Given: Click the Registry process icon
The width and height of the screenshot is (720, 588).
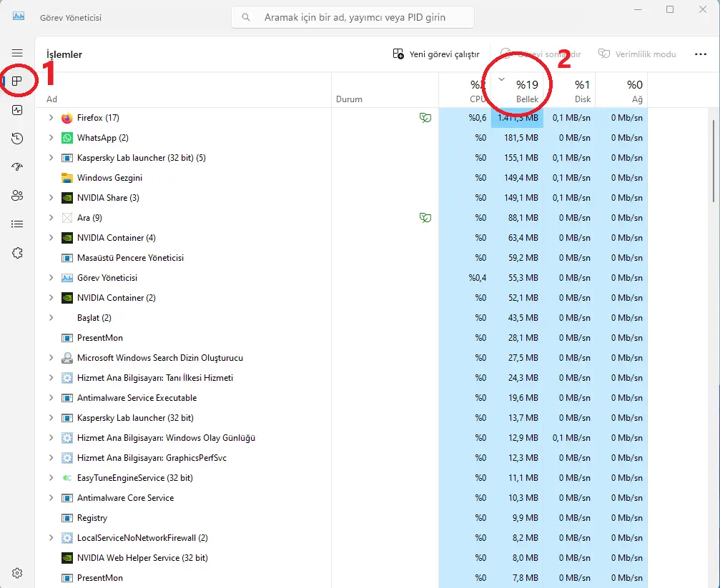Looking at the screenshot, I should pyautogui.click(x=67, y=518).
